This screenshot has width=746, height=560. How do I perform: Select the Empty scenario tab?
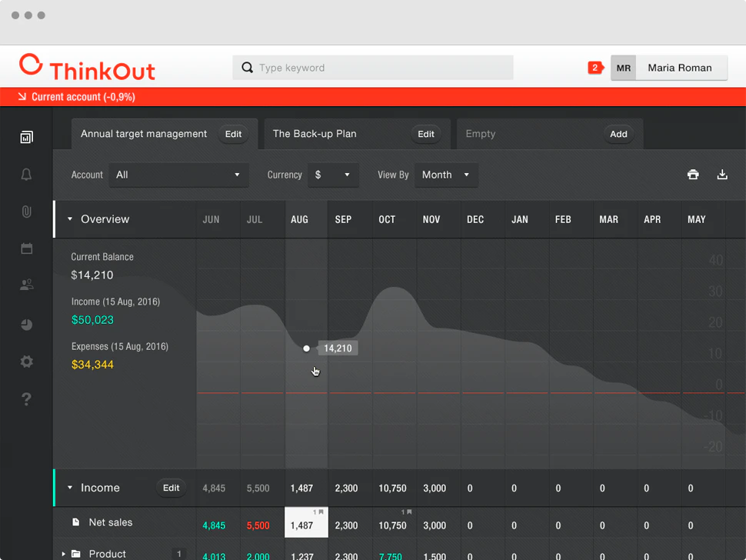tap(481, 134)
